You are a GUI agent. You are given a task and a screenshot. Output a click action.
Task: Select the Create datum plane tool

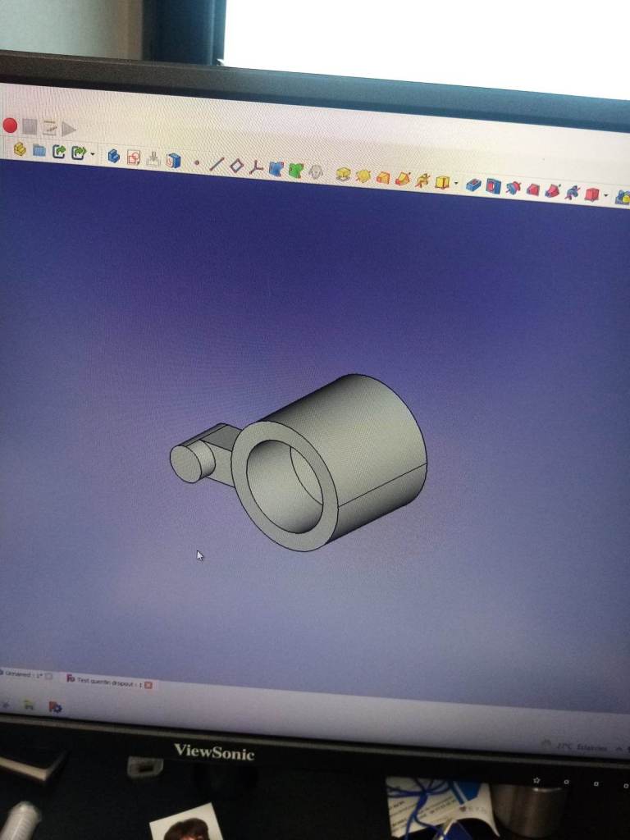pos(236,166)
